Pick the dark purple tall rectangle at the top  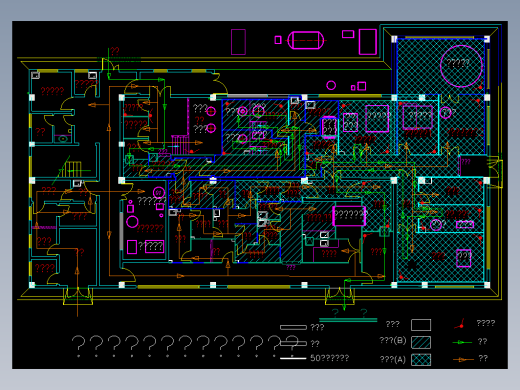[x=238, y=42]
